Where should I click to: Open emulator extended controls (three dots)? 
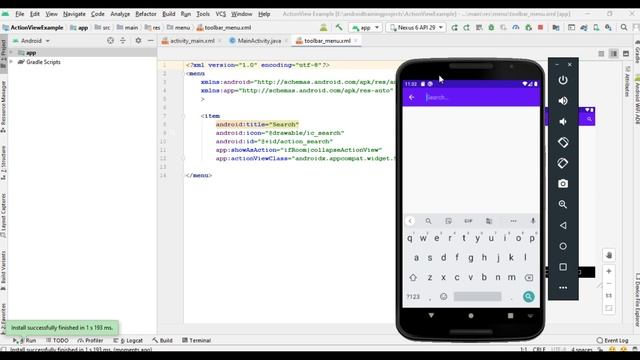click(563, 287)
